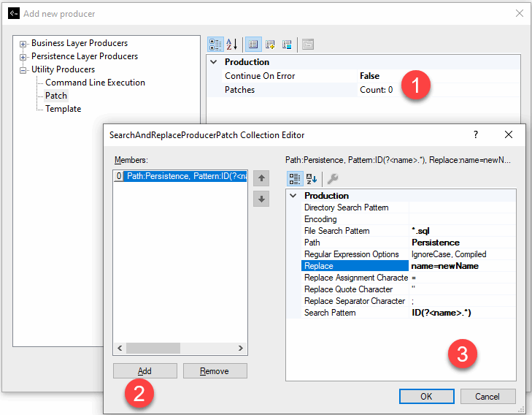
Task: Click the Members: label in Collection Editor
Action: (x=131, y=160)
